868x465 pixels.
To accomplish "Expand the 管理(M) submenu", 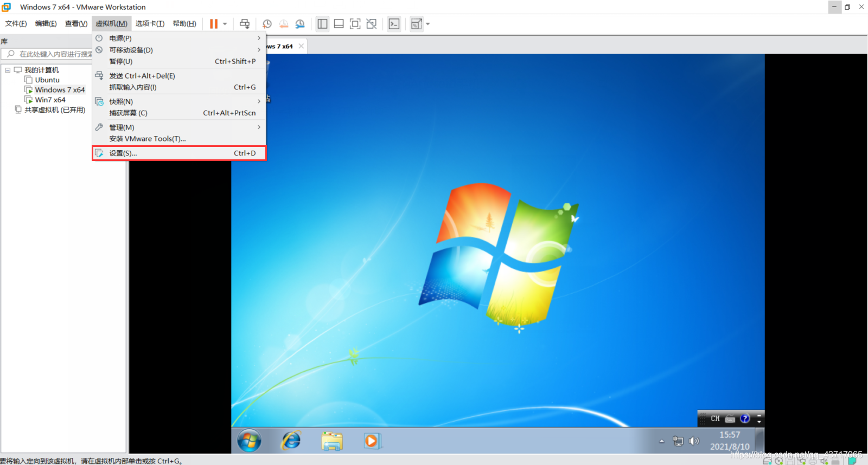I will pos(179,127).
